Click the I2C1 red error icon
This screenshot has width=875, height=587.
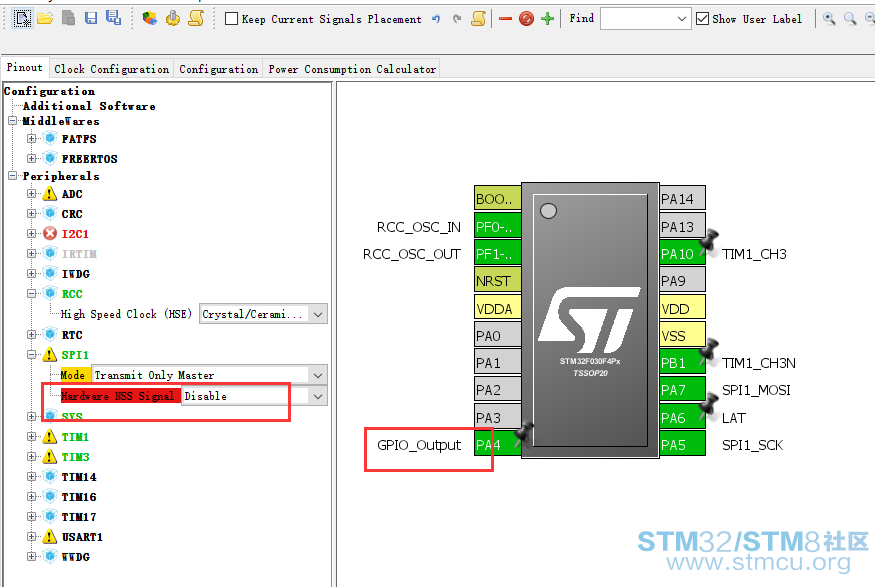(x=50, y=233)
